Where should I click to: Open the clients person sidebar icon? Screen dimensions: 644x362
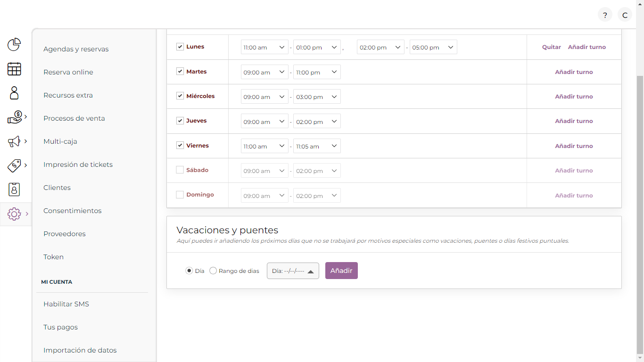coord(14,93)
